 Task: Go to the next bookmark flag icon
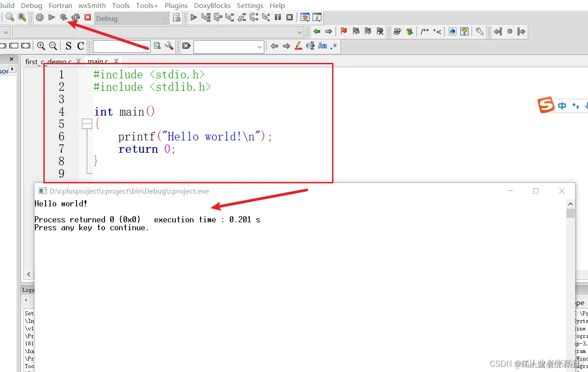[368, 31]
